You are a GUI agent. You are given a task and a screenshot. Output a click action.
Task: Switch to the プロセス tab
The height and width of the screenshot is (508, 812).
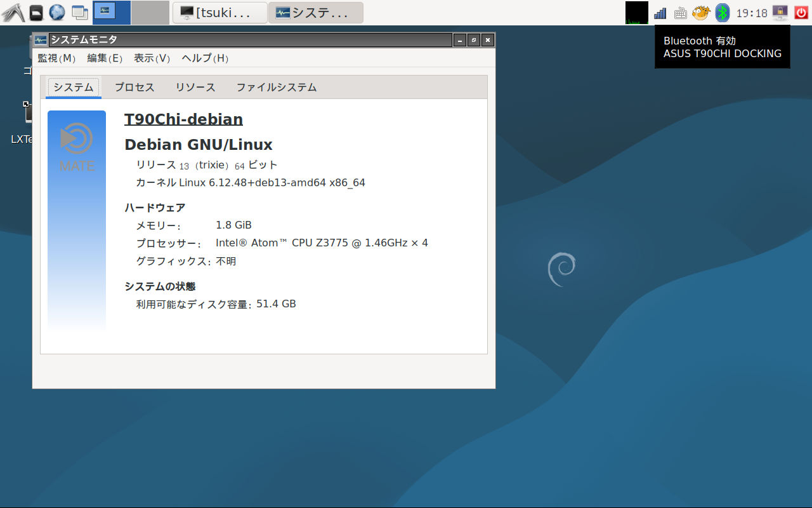coord(134,88)
